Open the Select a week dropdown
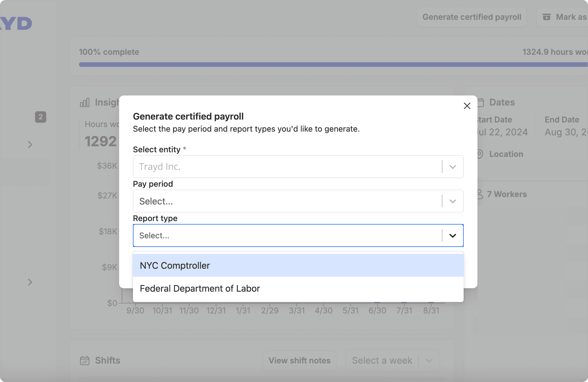This screenshot has height=382, width=588. pyautogui.click(x=392, y=360)
